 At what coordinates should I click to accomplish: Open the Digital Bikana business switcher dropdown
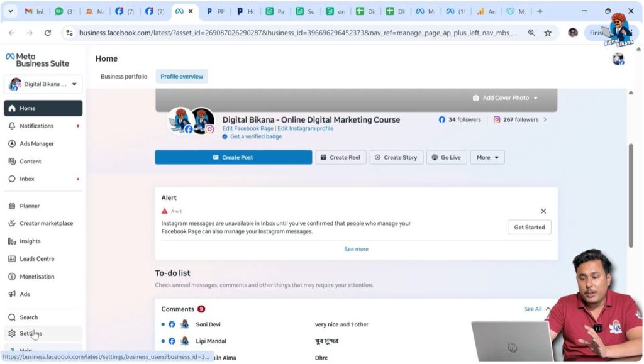tap(42, 84)
